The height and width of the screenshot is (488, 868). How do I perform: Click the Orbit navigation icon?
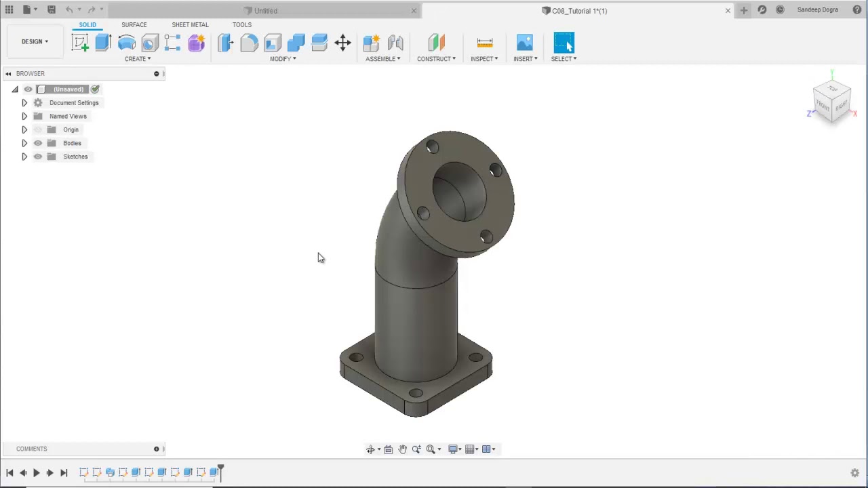click(370, 449)
